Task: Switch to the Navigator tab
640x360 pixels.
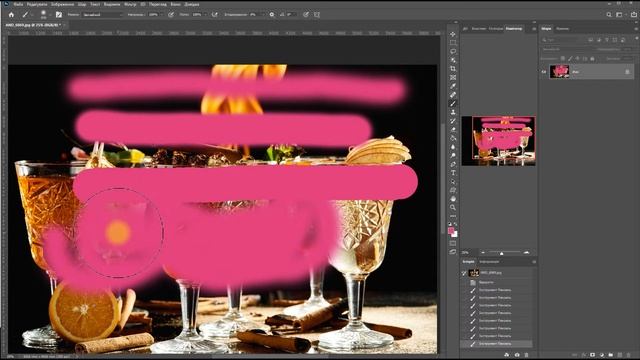Action: coord(514,29)
